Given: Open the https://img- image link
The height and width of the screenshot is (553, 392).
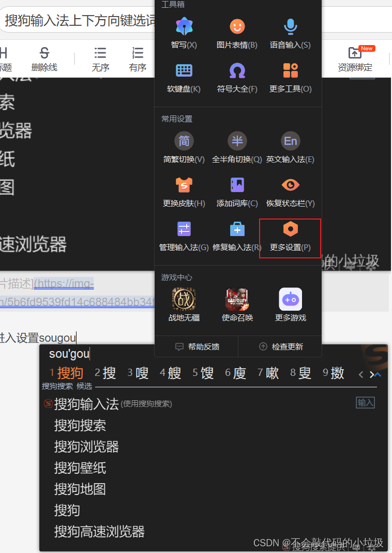Looking at the screenshot, I should pyautogui.click(x=64, y=284).
